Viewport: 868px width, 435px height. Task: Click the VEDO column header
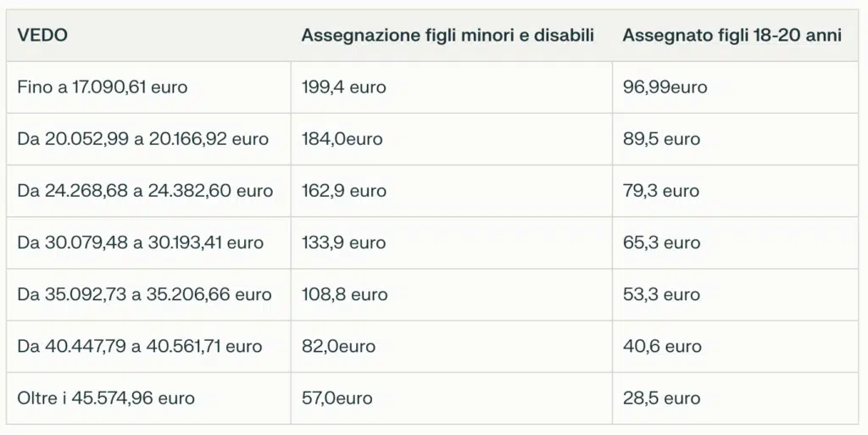(x=42, y=35)
